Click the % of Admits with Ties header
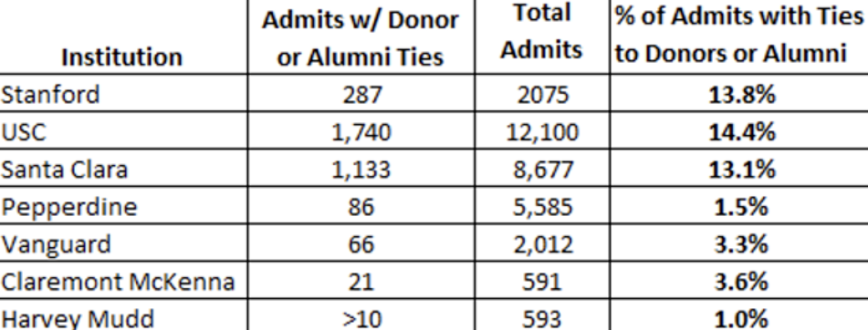Image resolution: width=868 pixels, height=330 pixels. 739,36
